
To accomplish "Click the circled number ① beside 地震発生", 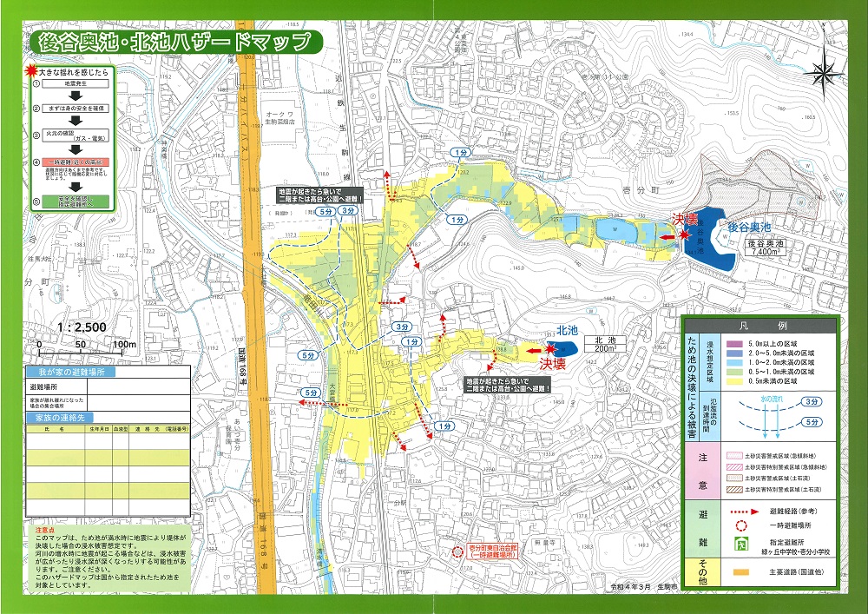I will 36,84.
